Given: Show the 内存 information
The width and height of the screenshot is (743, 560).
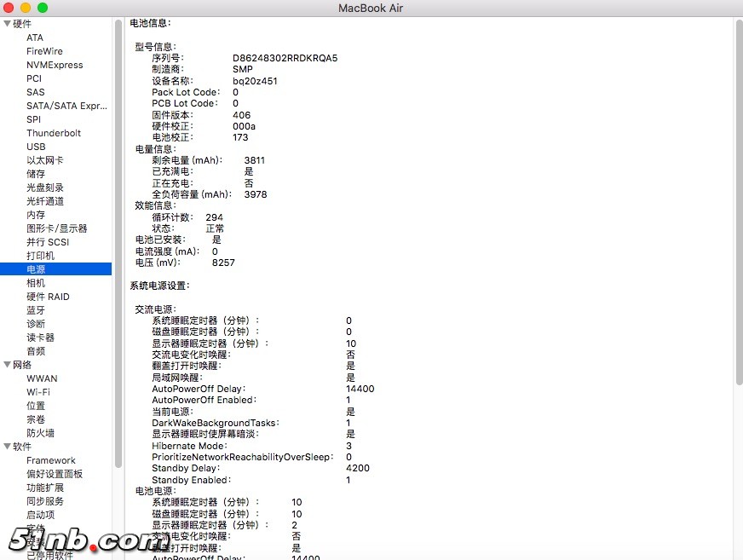Looking at the screenshot, I should click(x=36, y=215).
